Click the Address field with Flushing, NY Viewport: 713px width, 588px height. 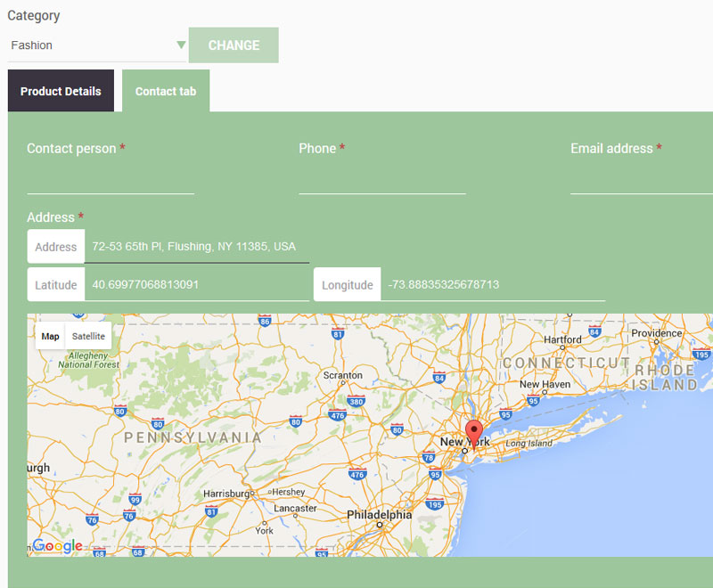coord(196,247)
